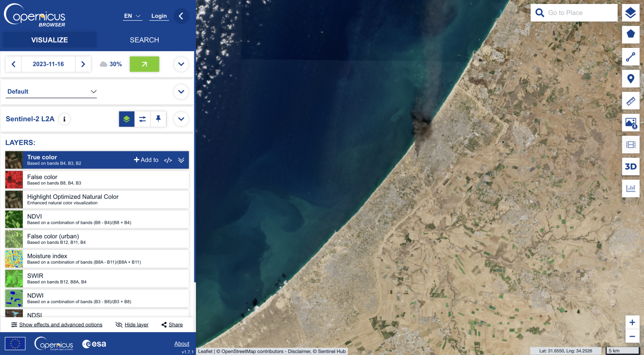The width and height of the screenshot is (644, 355).
Task: Click the point of interest marker tool
Action: coord(630,79)
